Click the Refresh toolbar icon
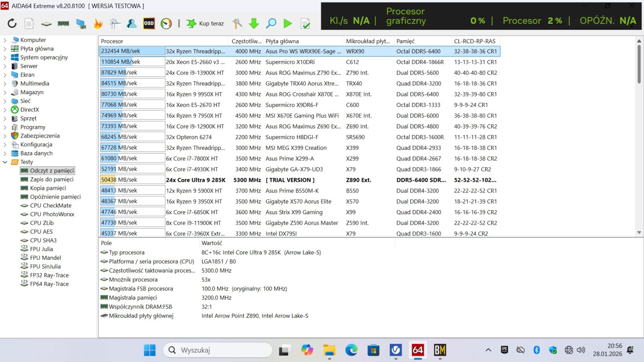The height and width of the screenshot is (362, 644). click(12, 23)
